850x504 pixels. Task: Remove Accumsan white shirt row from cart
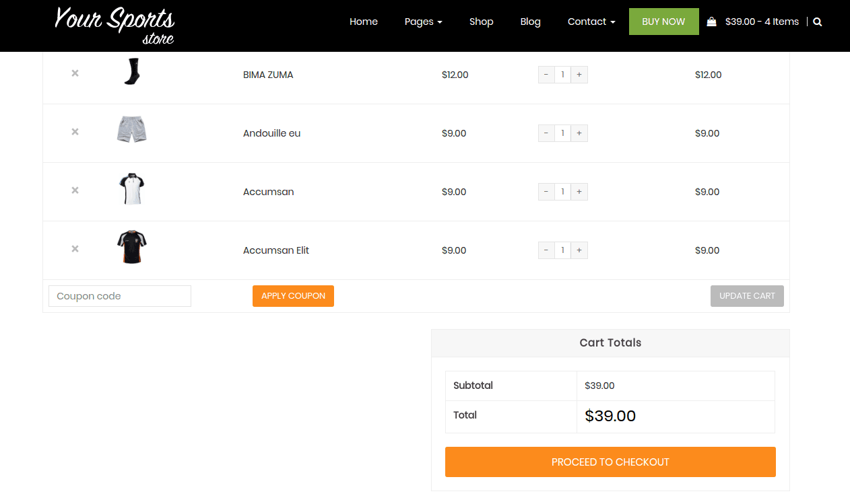coord(75,190)
